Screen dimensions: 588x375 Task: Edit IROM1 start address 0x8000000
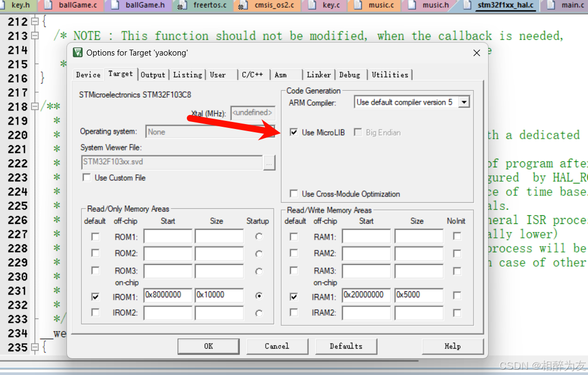168,295
